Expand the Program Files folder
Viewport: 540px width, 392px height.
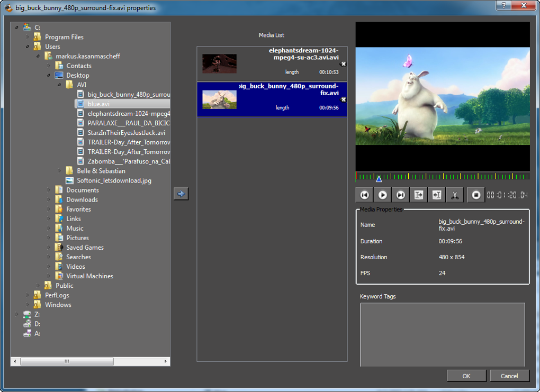point(28,37)
